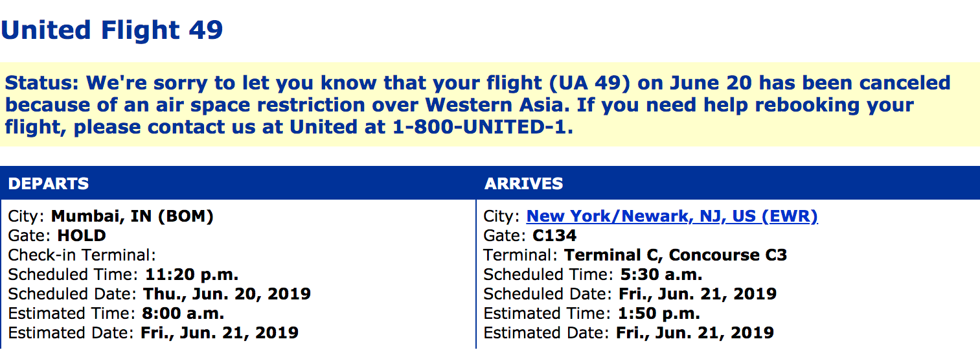Click the 5:30 a.m. scheduled arrival time
This screenshot has width=980, height=361.
(x=661, y=275)
